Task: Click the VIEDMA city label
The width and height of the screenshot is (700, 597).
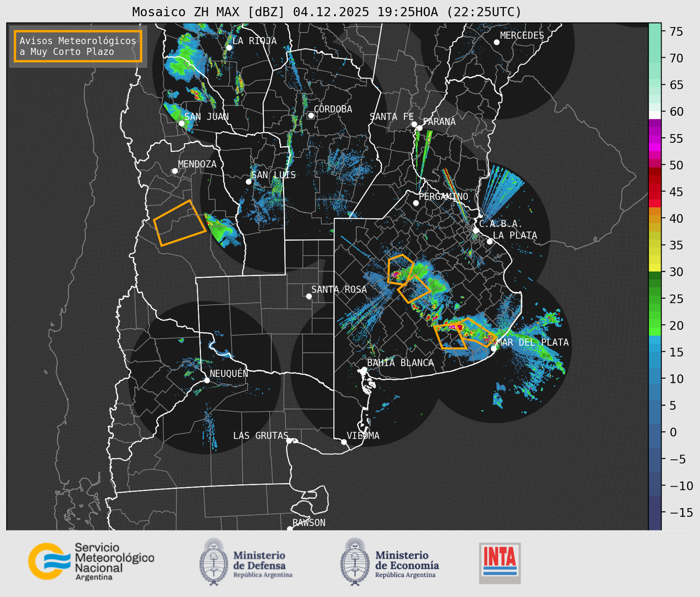Action: click(x=363, y=436)
